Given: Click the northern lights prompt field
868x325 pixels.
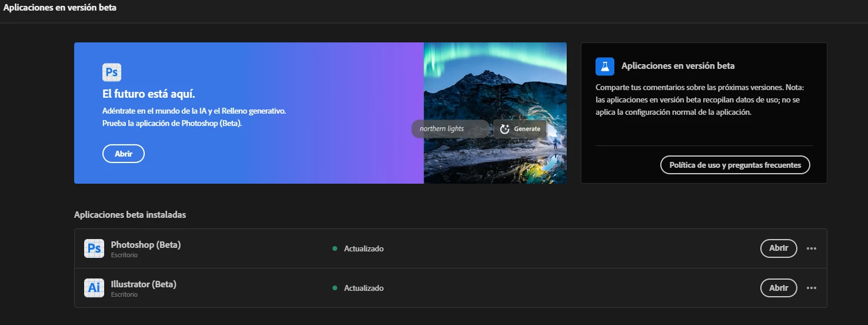Looking at the screenshot, I should point(450,128).
